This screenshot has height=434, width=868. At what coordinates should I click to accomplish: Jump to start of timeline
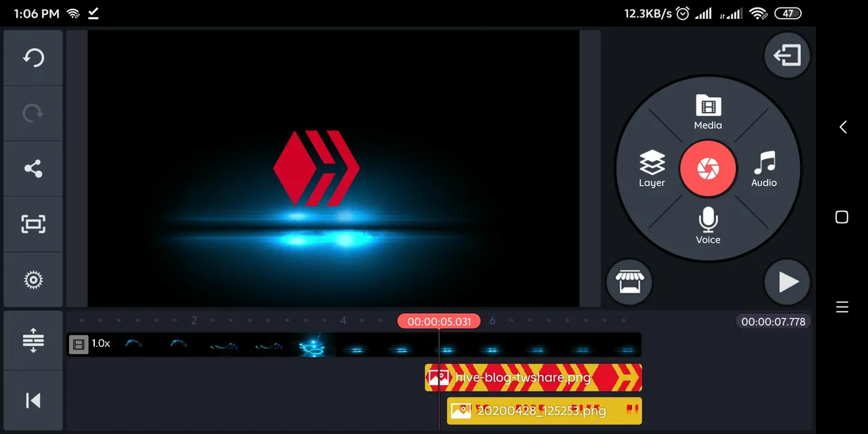tap(33, 401)
